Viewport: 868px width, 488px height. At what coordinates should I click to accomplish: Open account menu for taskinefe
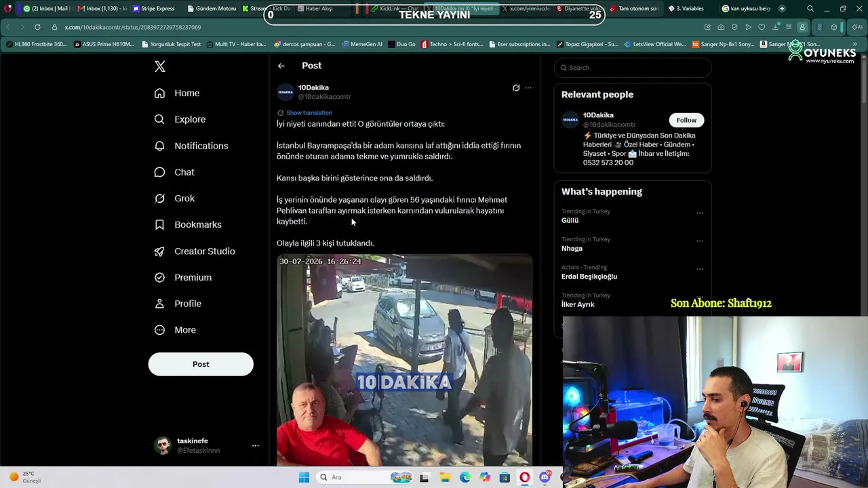(206, 445)
